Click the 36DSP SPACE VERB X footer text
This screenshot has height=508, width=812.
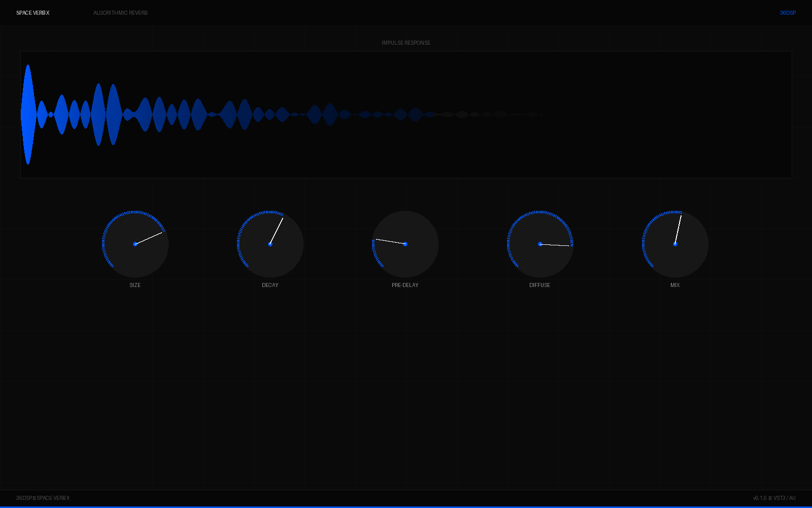pyautogui.click(x=43, y=498)
